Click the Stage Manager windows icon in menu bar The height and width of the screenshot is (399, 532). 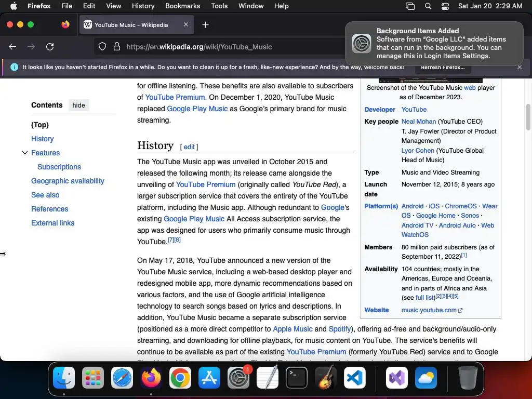point(410,6)
